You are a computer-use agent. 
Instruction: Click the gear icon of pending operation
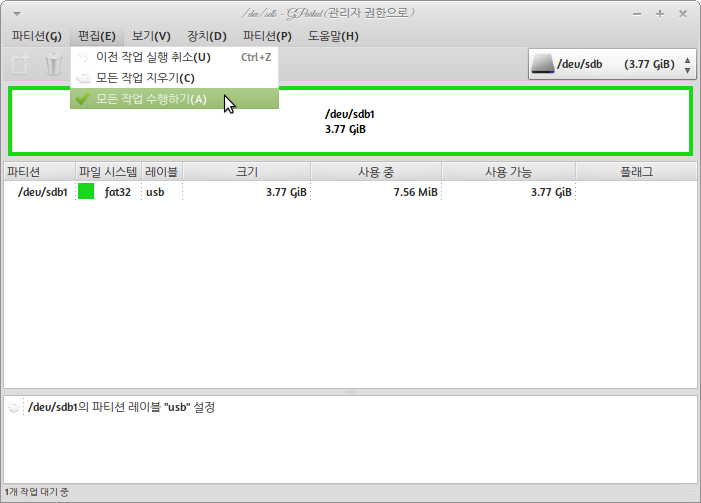click(x=14, y=407)
